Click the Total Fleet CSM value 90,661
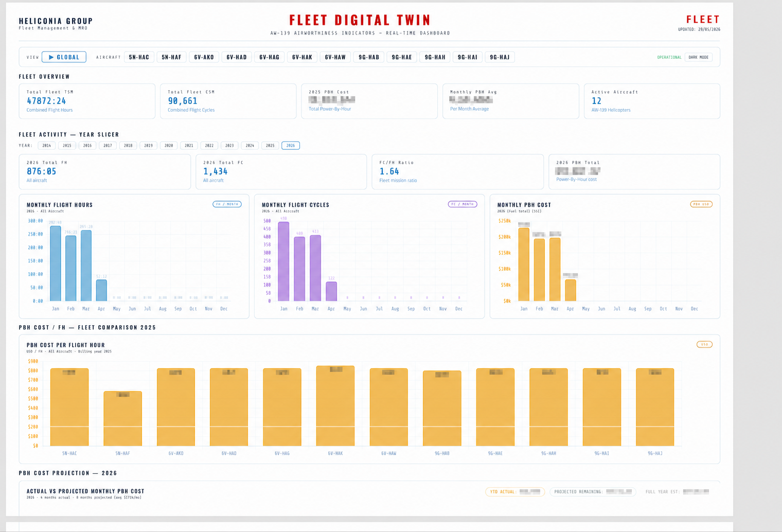The height and width of the screenshot is (532, 782). (183, 101)
